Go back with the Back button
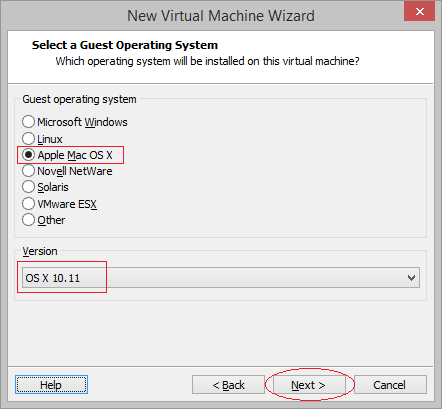 click(228, 385)
